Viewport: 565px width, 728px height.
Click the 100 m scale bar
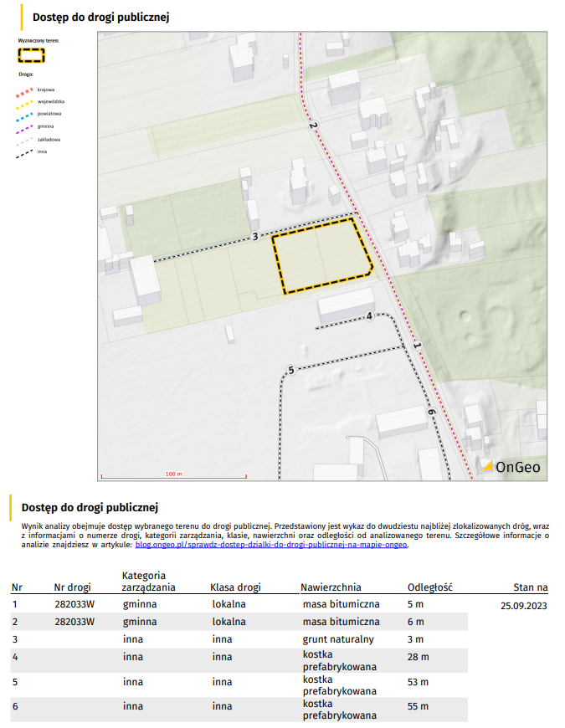click(172, 477)
